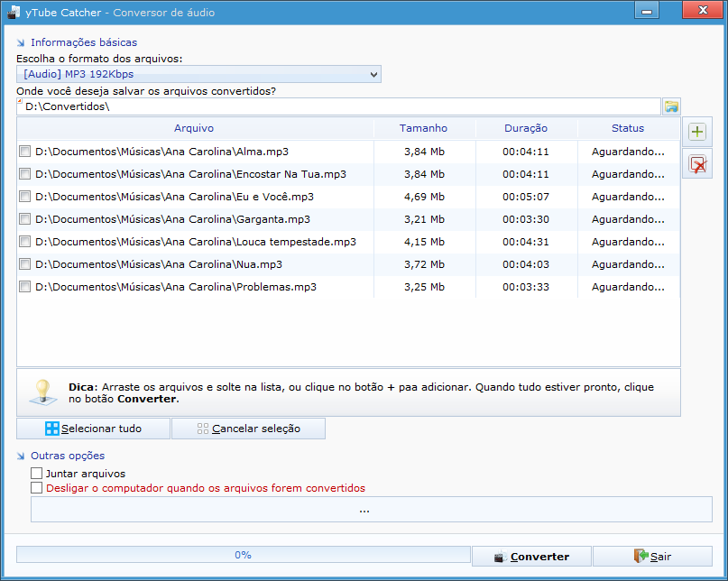This screenshot has height=581, width=728.
Task: Select the Problemas.mp3 file path
Action: tap(176, 287)
